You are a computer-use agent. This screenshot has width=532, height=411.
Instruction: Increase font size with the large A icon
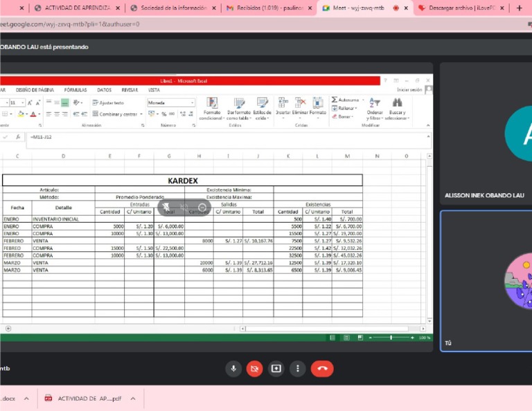tap(30, 102)
